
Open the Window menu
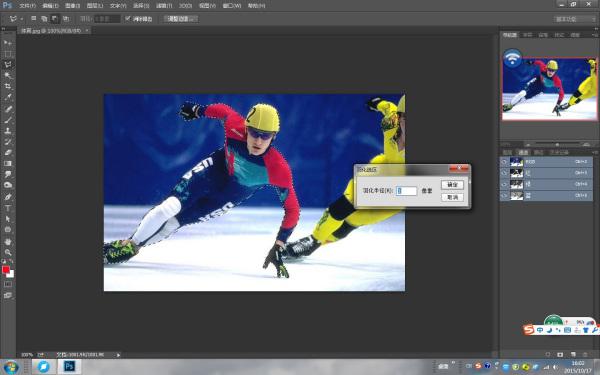tap(232, 6)
